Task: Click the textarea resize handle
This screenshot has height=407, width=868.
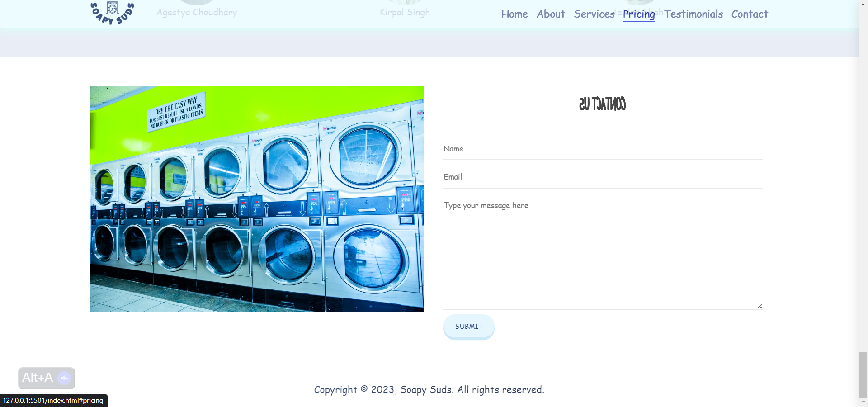Action: pos(759,307)
